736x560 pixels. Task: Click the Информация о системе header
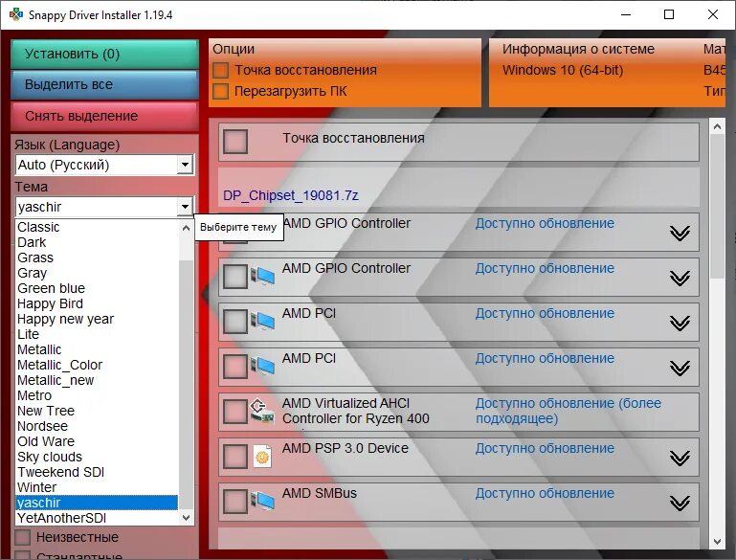click(578, 49)
